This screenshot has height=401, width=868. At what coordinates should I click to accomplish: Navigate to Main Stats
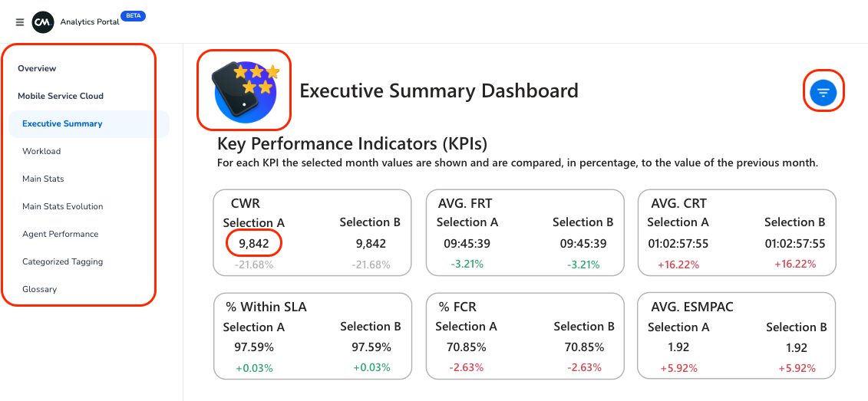tap(43, 179)
